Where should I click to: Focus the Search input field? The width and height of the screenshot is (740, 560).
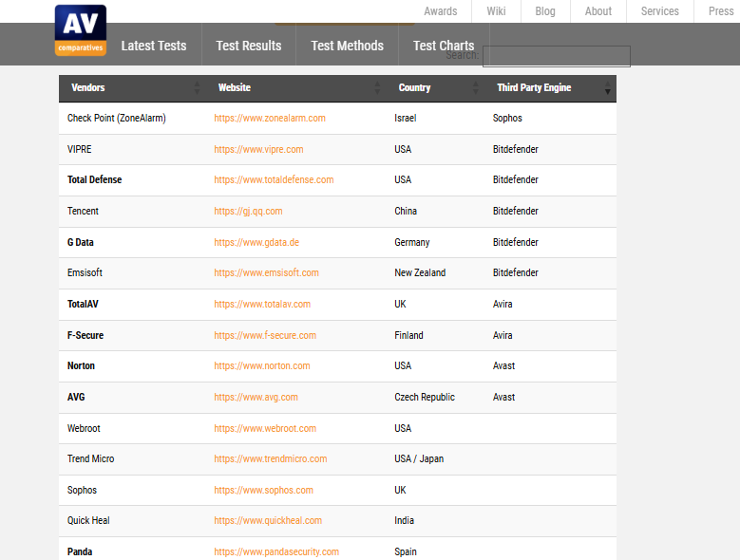pos(557,57)
